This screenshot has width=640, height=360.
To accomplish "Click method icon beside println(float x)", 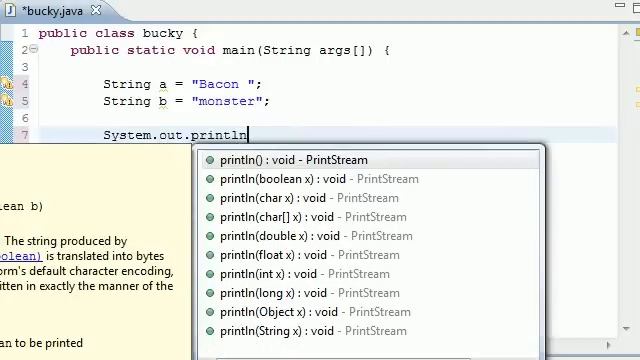I will (x=210, y=255).
